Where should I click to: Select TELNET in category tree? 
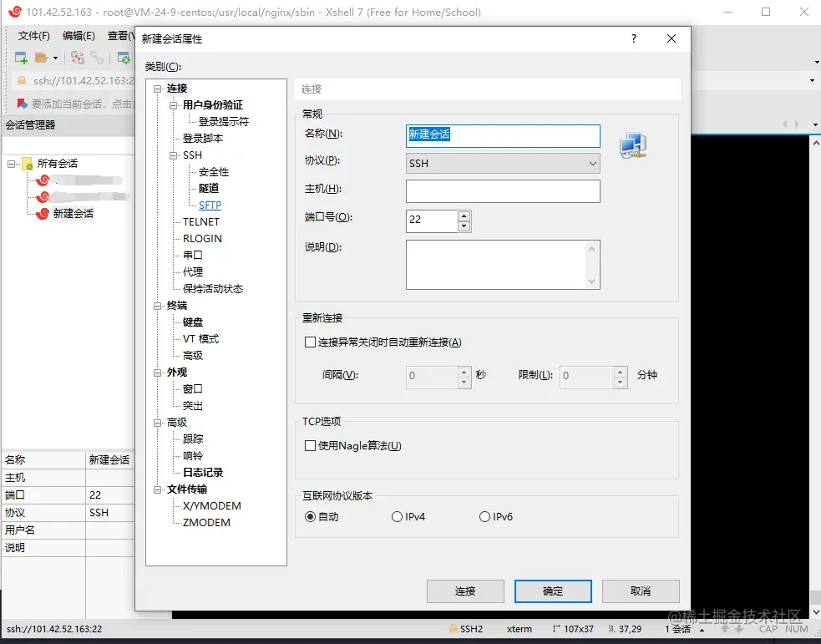201,222
